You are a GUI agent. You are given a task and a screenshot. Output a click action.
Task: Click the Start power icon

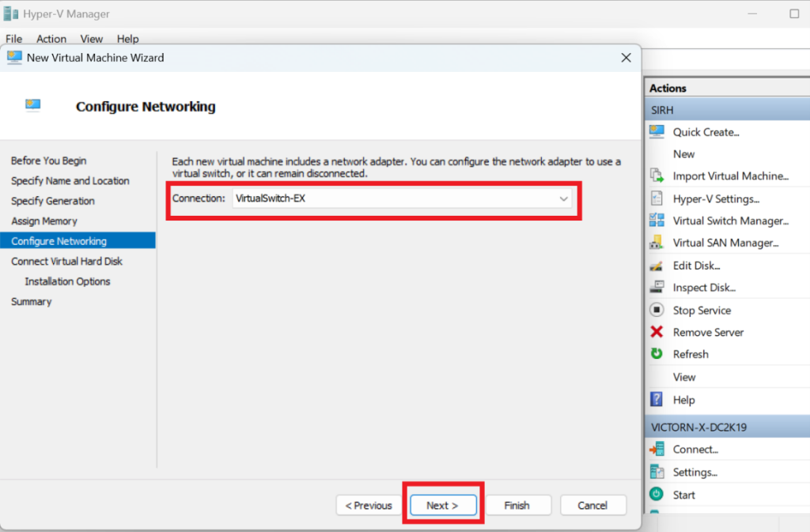[657, 494]
